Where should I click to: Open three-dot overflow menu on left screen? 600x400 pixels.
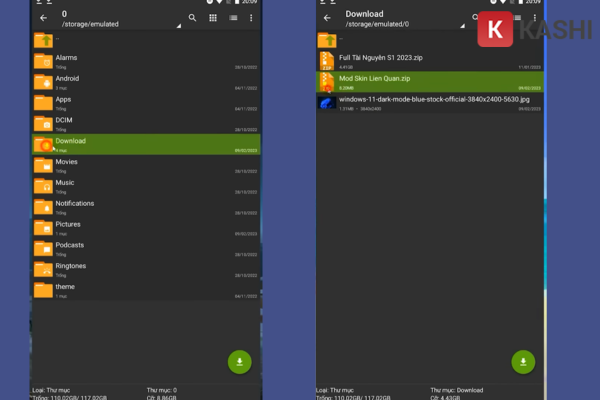[251, 18]
